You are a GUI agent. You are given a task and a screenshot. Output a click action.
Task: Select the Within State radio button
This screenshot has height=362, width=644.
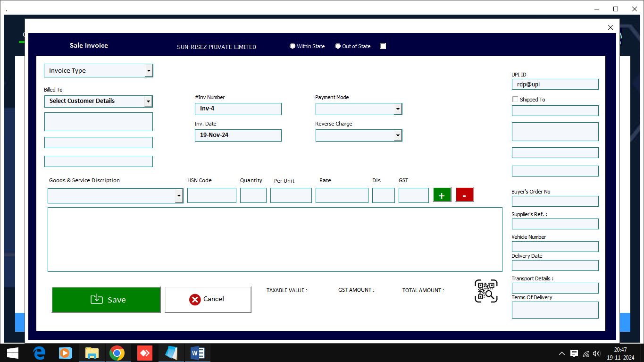(x=293, y=46)
